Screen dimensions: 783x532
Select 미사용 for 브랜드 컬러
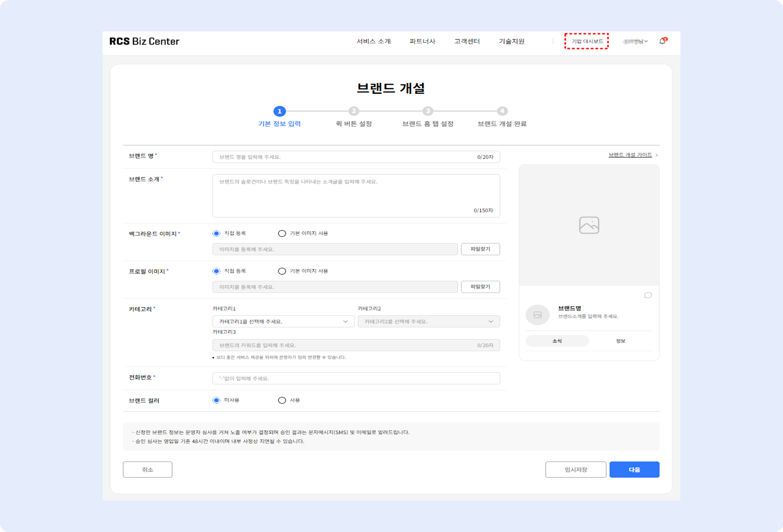pos(216,400)
